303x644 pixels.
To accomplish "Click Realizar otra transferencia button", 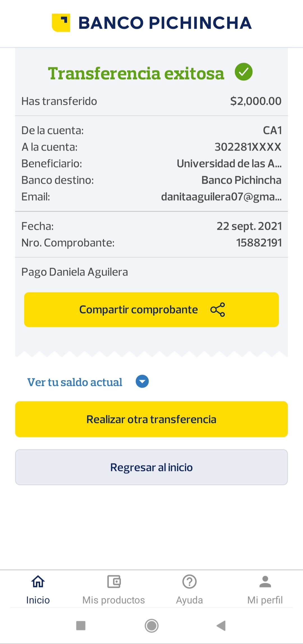I will [151, 419].
